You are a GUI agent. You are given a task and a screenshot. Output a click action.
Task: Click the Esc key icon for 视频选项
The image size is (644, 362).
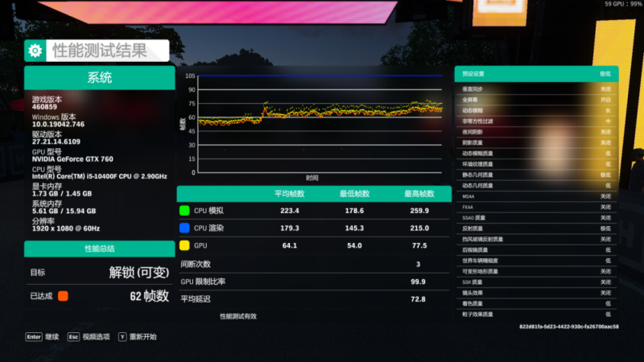[x=73, y=337]
